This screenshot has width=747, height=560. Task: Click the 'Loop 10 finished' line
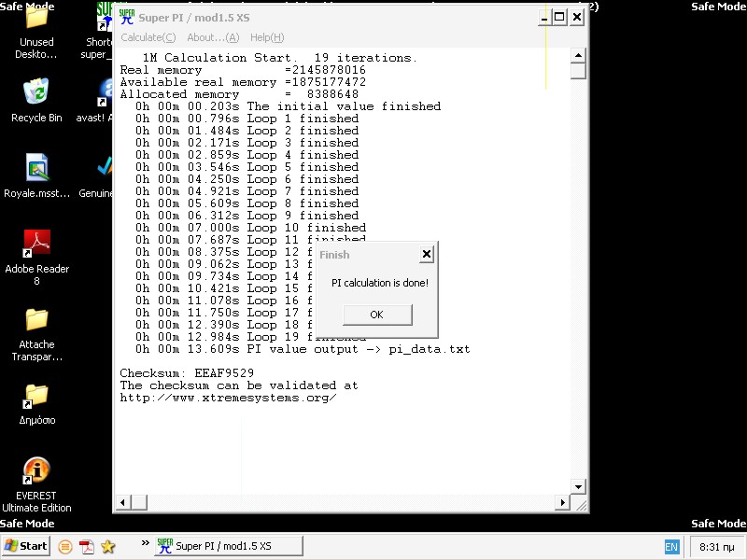(250, 228)
